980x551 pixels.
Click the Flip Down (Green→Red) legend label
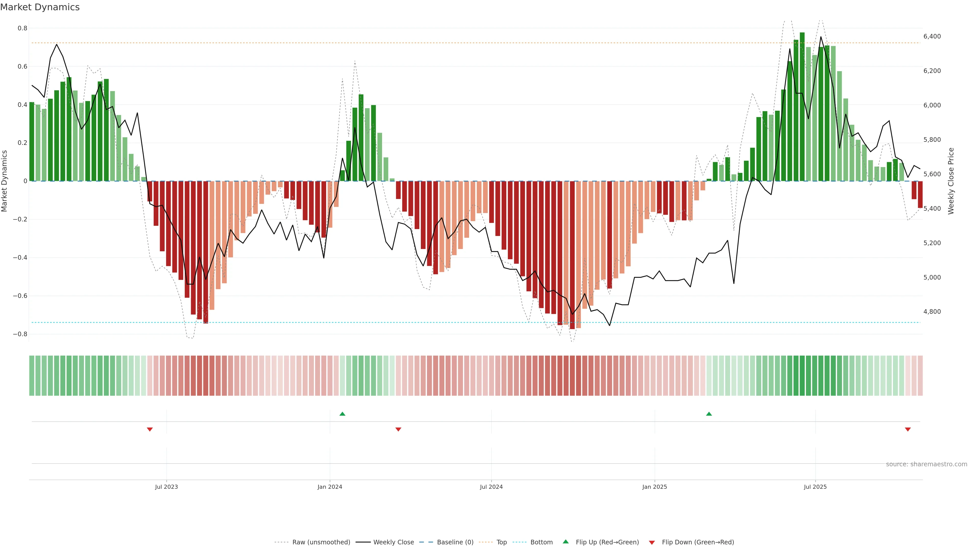(698, 542)
